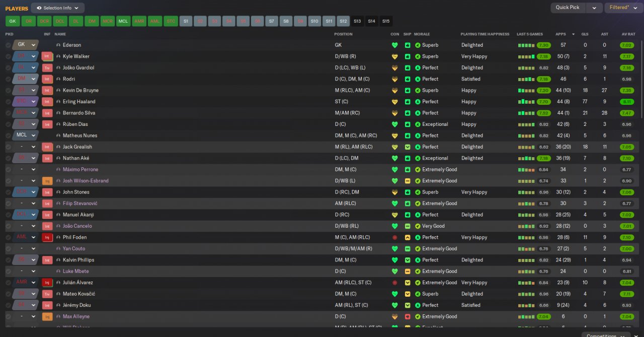Click the Trv info badge on Joško Gvardiol
Viewport: 644px width, 337px height.
(x=47, y=68)
